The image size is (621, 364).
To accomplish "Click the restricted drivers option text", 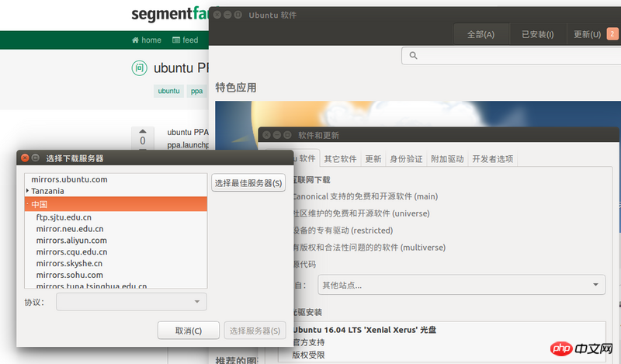I will [342, 231].
